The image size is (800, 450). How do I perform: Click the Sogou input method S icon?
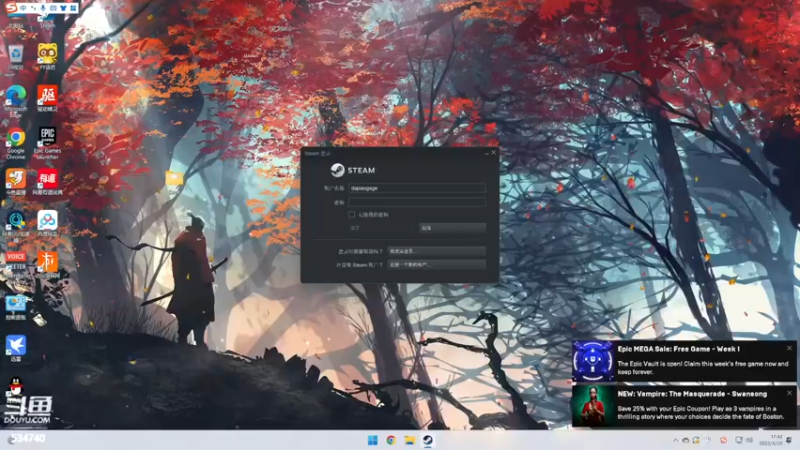coord(11,8)
